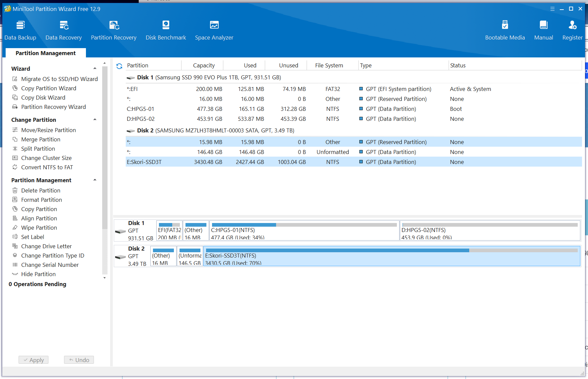The image size is (588, 379).
Task: Select Split Partition
Action: tap(38, 149)
